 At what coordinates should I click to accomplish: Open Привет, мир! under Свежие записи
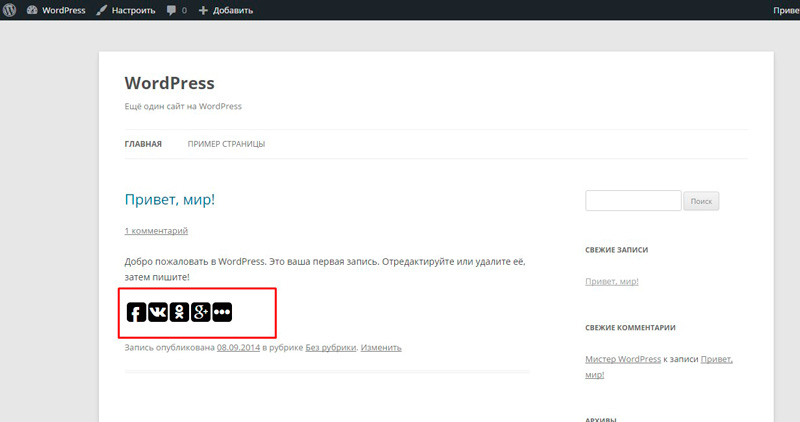612,282
